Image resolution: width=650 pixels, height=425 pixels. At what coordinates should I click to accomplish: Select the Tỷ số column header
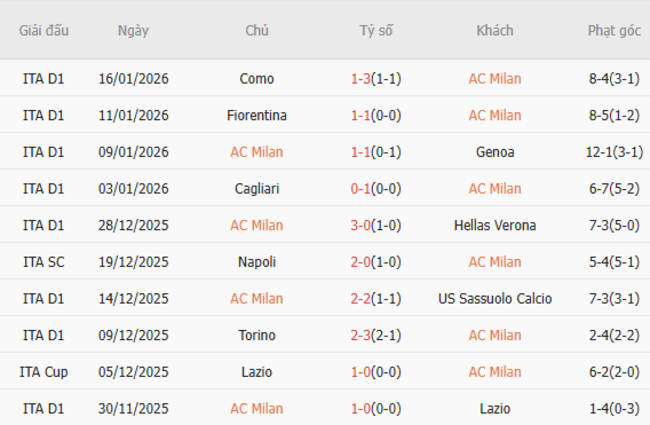tap(376, 30)
